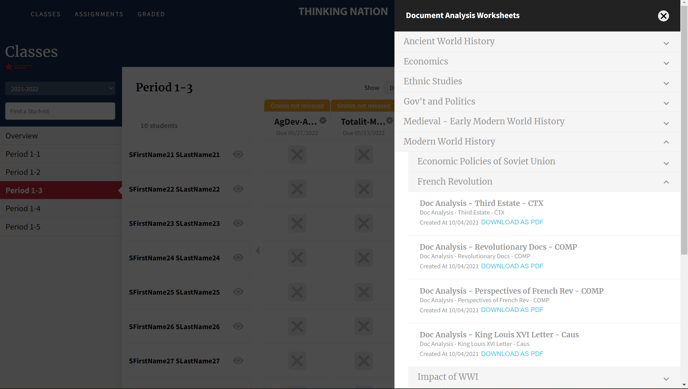688x389 pixels.
Task: Open settings gear for Totalit-M assignment
Action: [x=389, y=121]
